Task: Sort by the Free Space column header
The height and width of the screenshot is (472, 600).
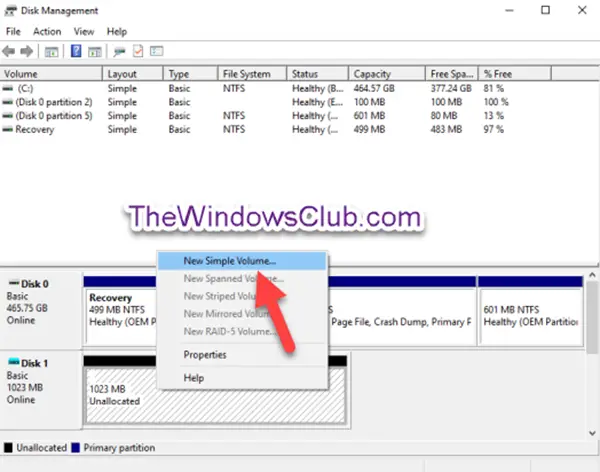Action: tap(452, 74)
